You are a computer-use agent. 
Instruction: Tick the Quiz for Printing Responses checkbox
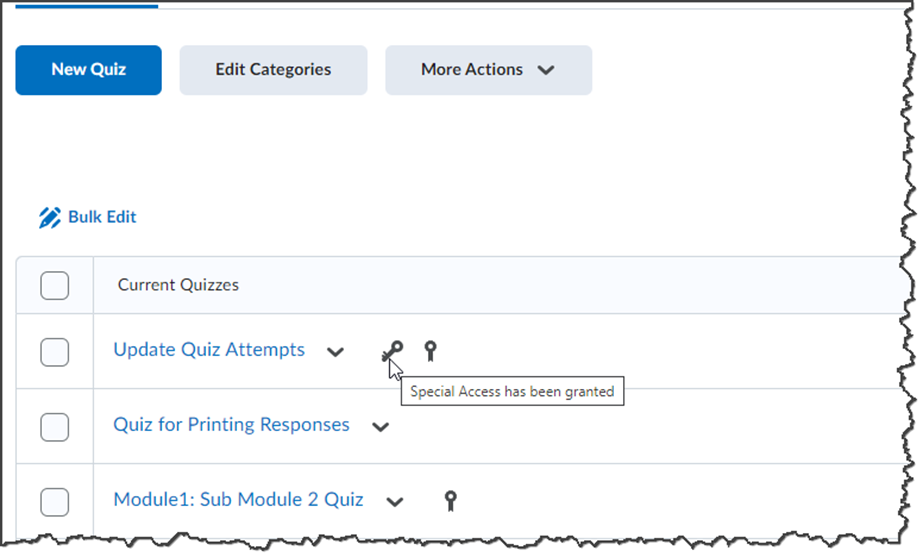click(x=55, y=427)
